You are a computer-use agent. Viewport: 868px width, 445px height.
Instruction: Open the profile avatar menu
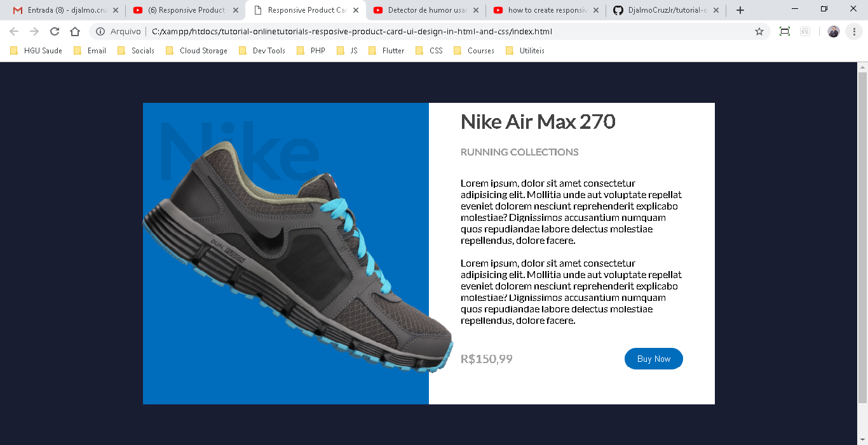(834, 31)
